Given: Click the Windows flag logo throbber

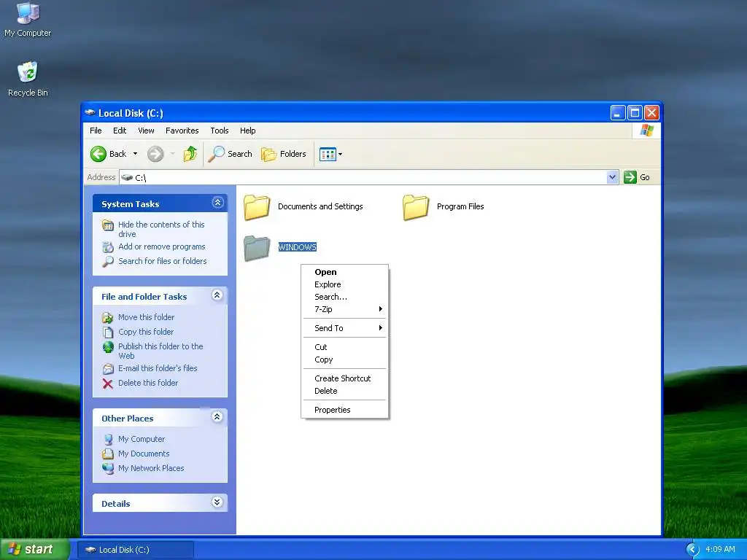Looking at the screenshot, I should [646, 131].
